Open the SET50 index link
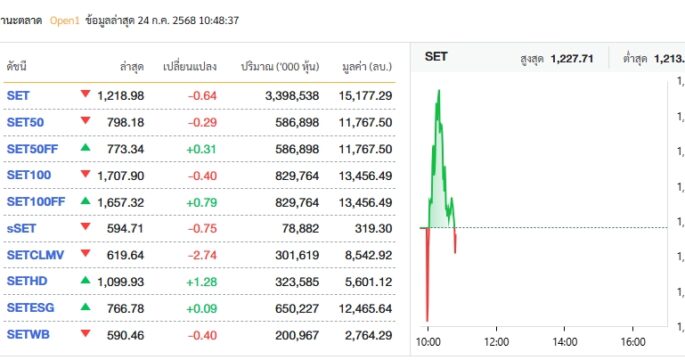The image size is (685, 360). (x=25, y=122)
